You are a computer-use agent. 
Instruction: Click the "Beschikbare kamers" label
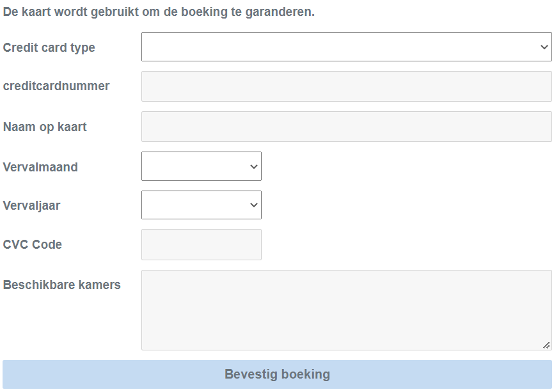click(x=62, y=285)
